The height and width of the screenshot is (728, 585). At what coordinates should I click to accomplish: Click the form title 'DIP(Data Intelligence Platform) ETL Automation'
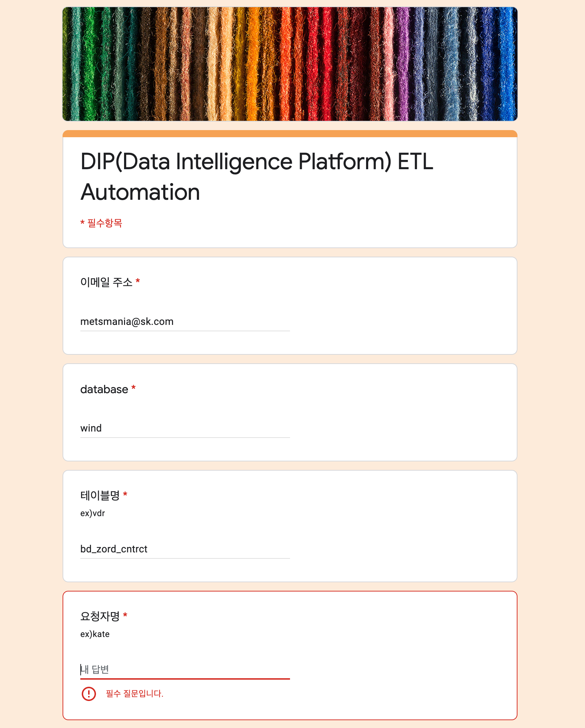[x=257, y=177]
